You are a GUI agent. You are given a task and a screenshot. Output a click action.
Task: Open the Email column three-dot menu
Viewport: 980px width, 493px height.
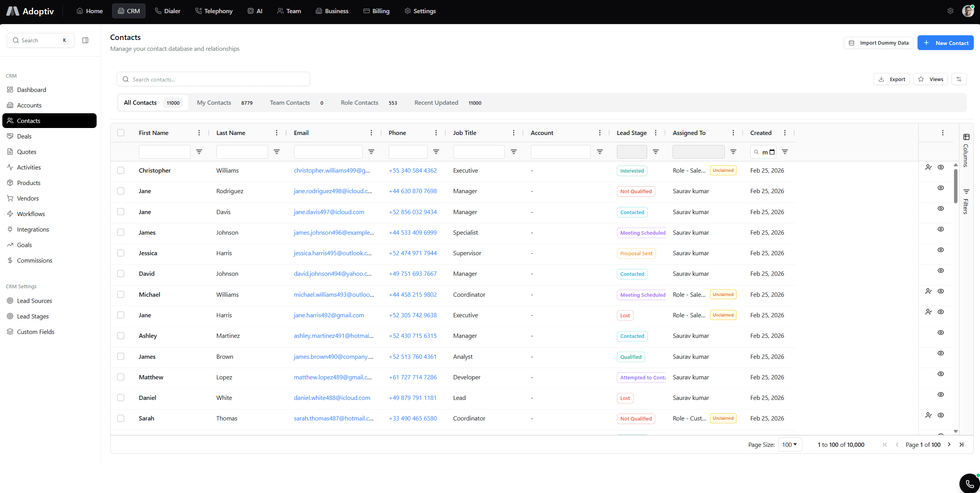(371, 132)
